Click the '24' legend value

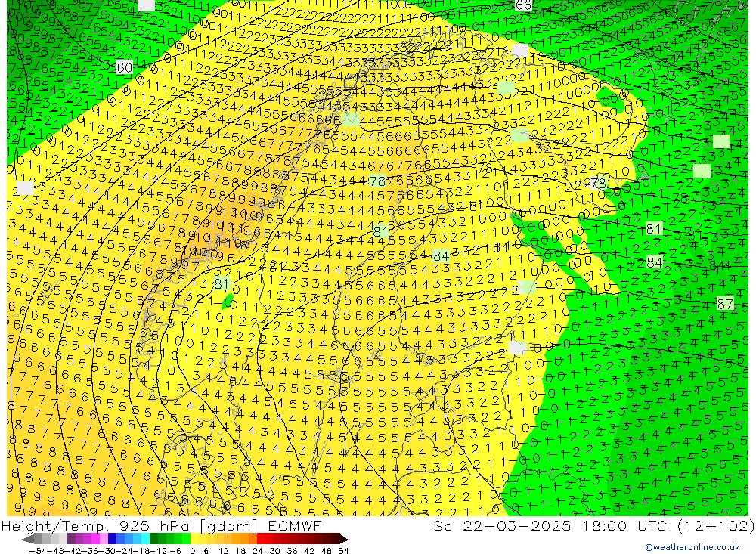[258, 551]
